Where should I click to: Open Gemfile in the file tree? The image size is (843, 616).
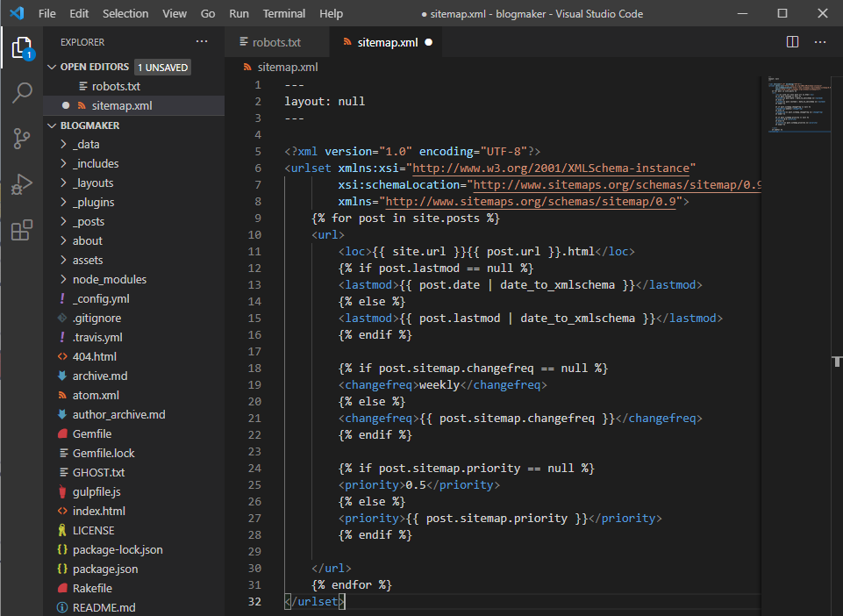92,433
